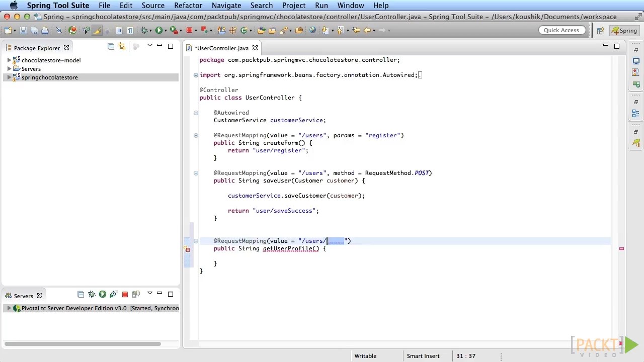
Task: Click the Debug bug icon in main toolbar
Action: coord(144,31)
